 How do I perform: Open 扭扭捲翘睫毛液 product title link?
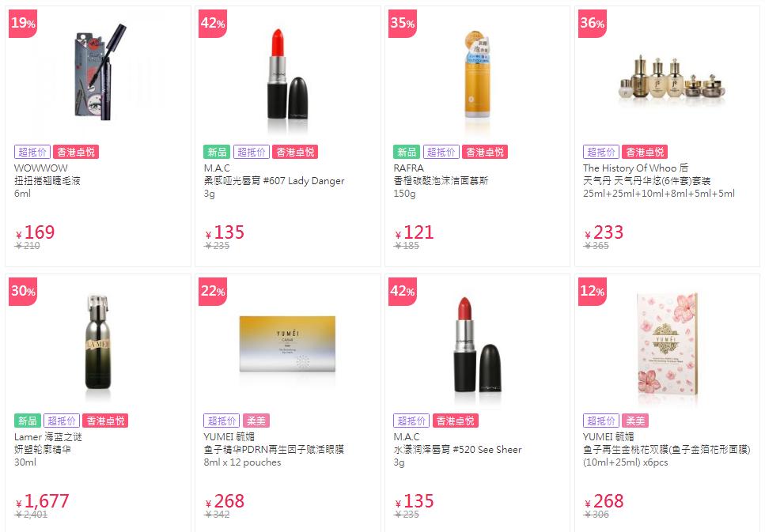pos(47,181)
